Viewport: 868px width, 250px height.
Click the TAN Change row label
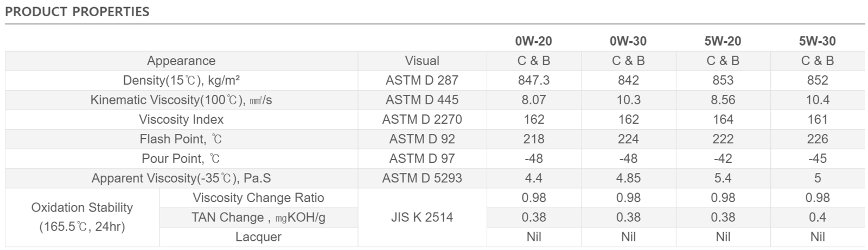tap(258, 217)
